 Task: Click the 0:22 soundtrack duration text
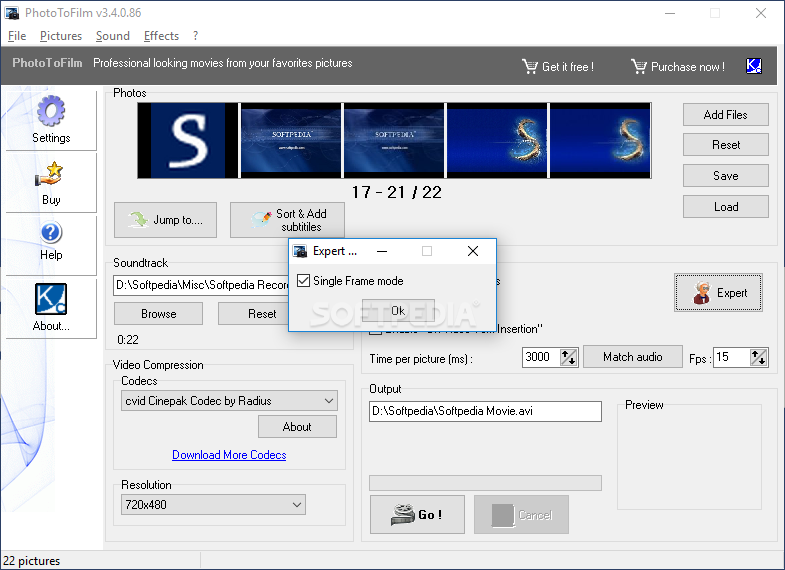pos(128,340)
